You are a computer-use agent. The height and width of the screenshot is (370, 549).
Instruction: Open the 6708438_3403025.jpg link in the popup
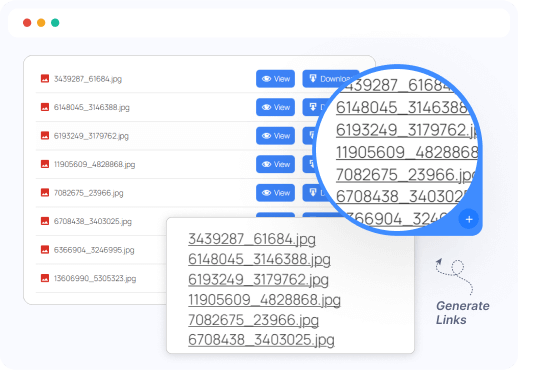pyautogui.click(x=261, y=340)
